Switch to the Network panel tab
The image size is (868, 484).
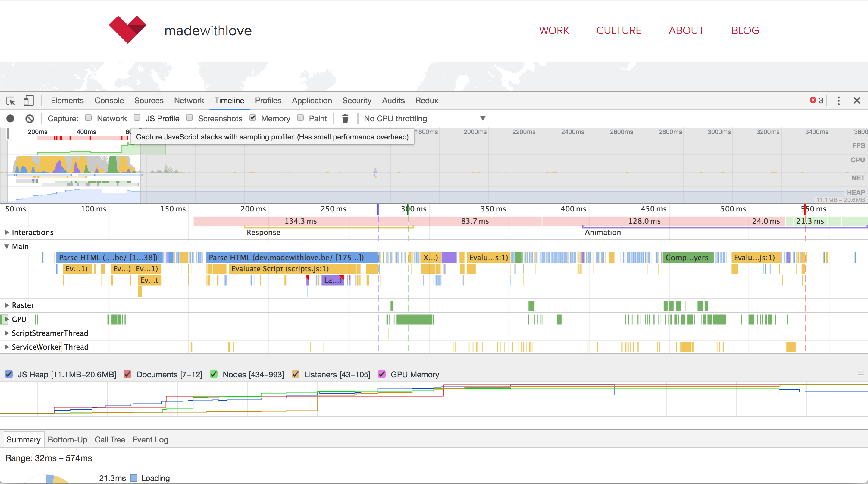pyautogui.click(x=189, y=101)
